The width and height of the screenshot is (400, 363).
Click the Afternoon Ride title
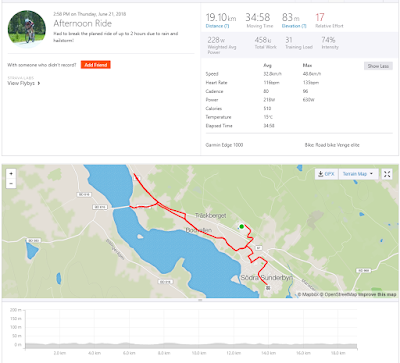coord(83,23)
